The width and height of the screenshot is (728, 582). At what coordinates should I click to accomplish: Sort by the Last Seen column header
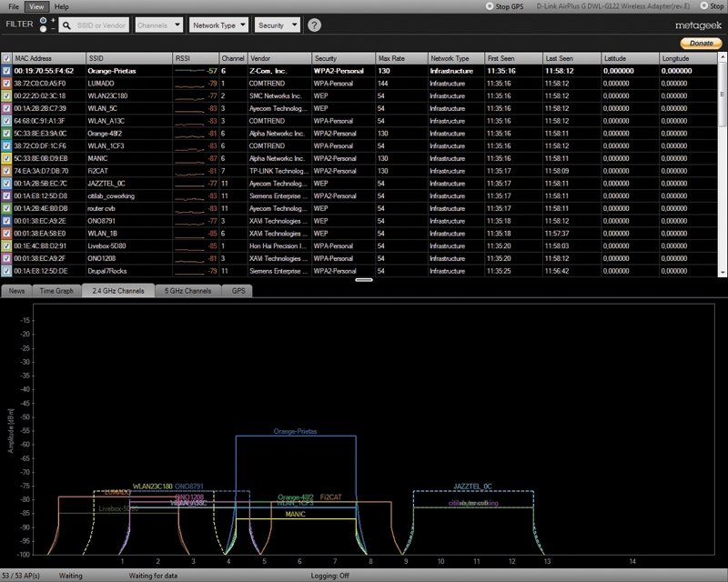(x=572, y=58)
